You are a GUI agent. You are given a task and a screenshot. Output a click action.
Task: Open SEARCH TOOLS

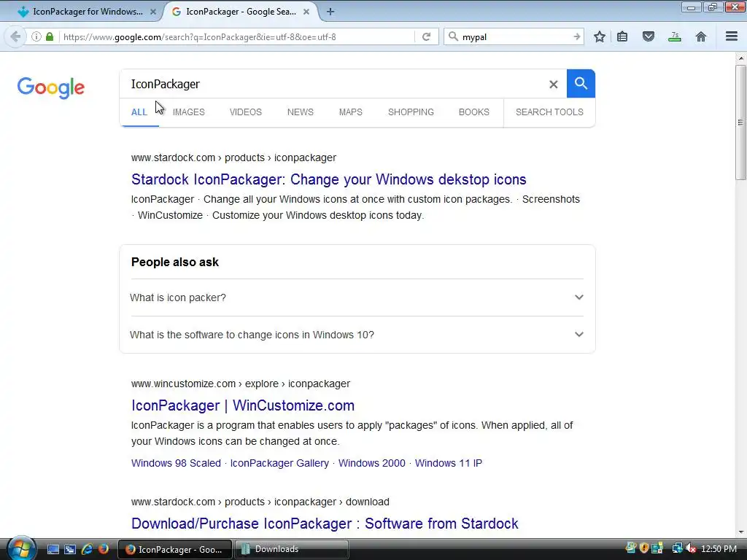point(549,112)
